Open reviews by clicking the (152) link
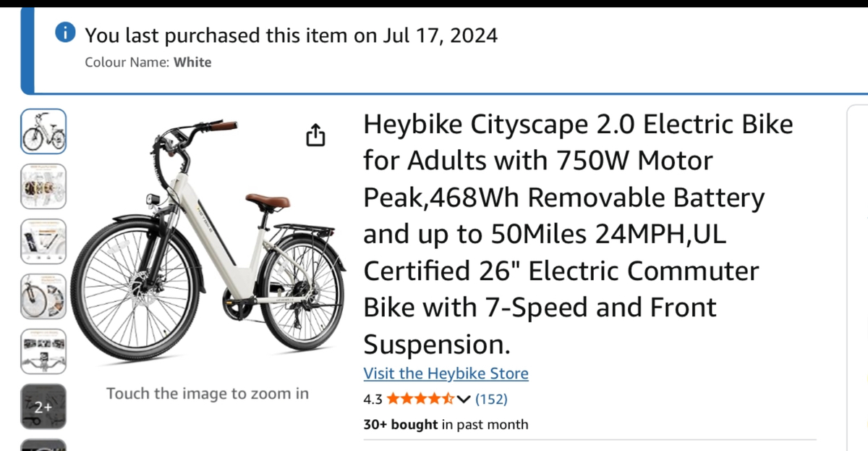This screenshot has height=451, width=868. pyautogui.click(x=490, y=398)
